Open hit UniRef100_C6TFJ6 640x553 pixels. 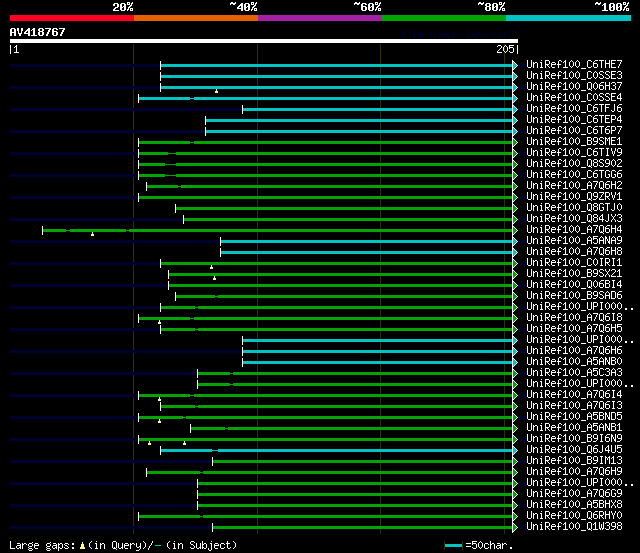574,109
